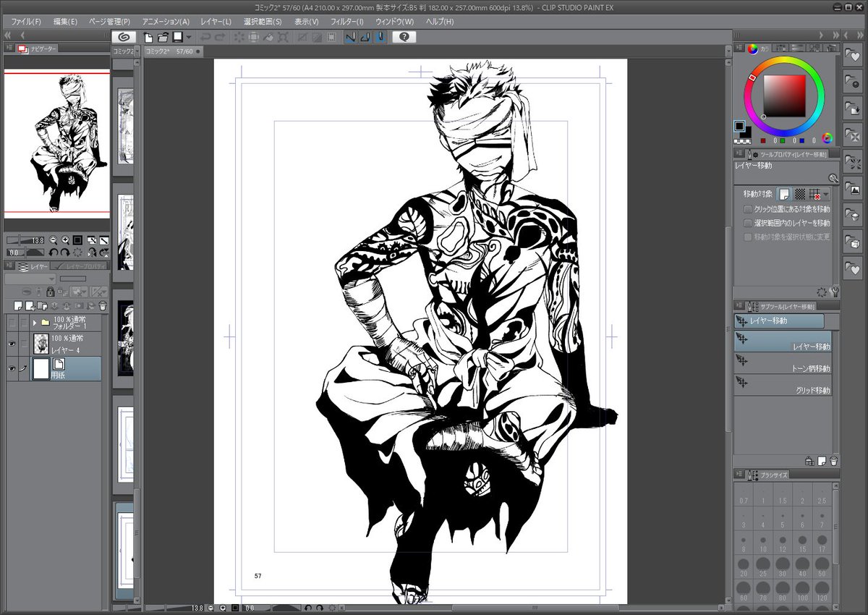Click Navigator rotate right arrow
This screenshot has width=868, height=615.
click(65, 253)
